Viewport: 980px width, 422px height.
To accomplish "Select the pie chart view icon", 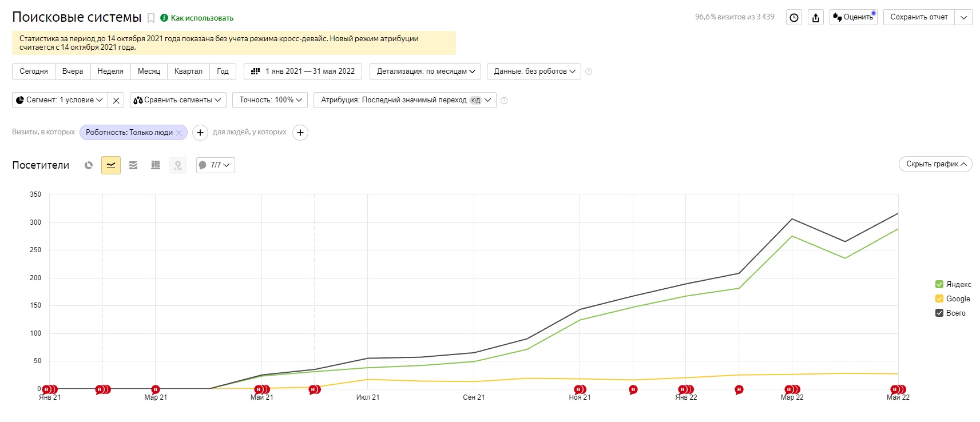I will [89, 165].
